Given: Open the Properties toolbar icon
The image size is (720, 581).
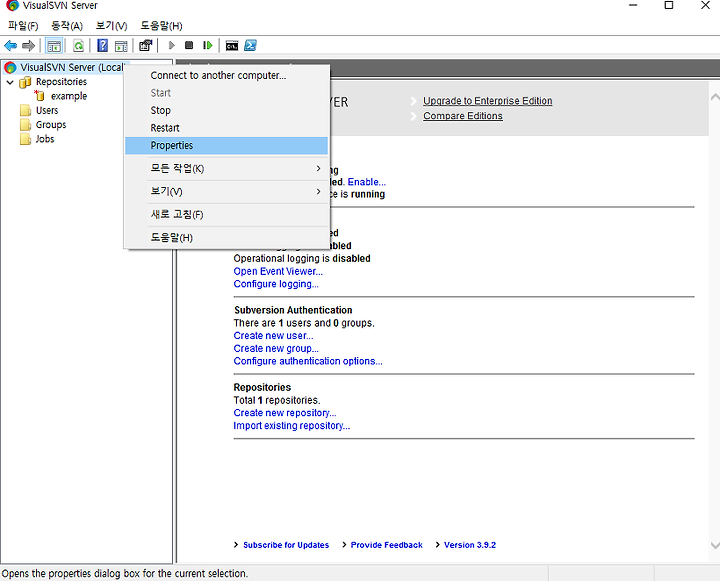Looking at the screenshot, I should 146,45.
